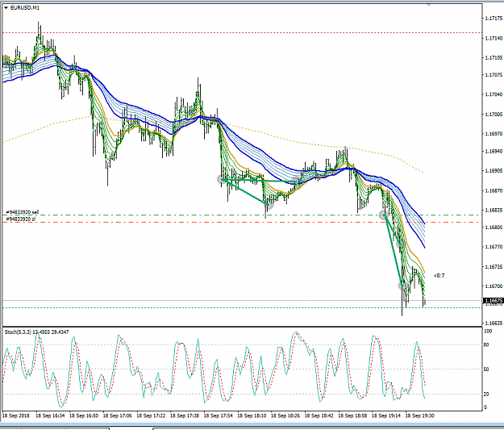Click price axis label 1.16970
This screenshot has height=430, width=504.
[494, 133]
